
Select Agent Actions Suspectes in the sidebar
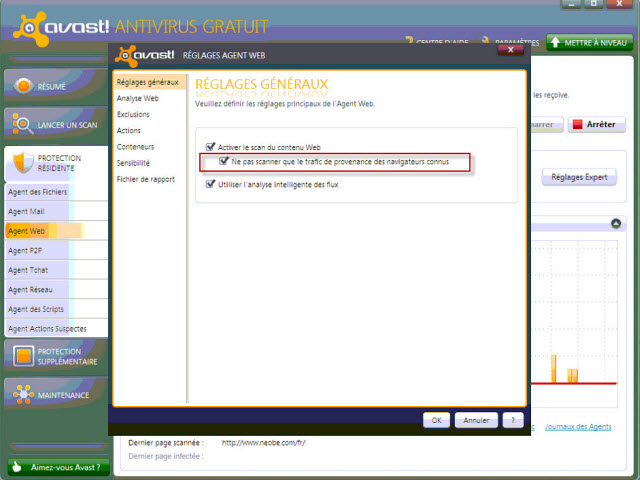click(x=56, y=329)
